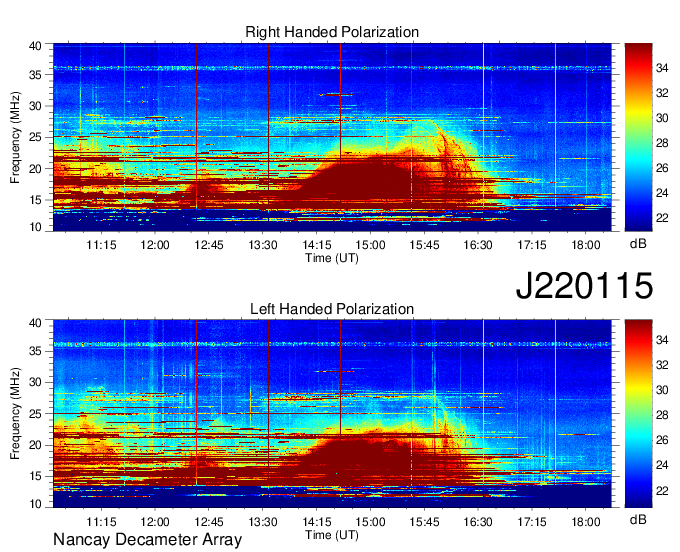
Task: Click the 18:00 time tick of Right Handed plot
Action: click(x=585, y=245)
